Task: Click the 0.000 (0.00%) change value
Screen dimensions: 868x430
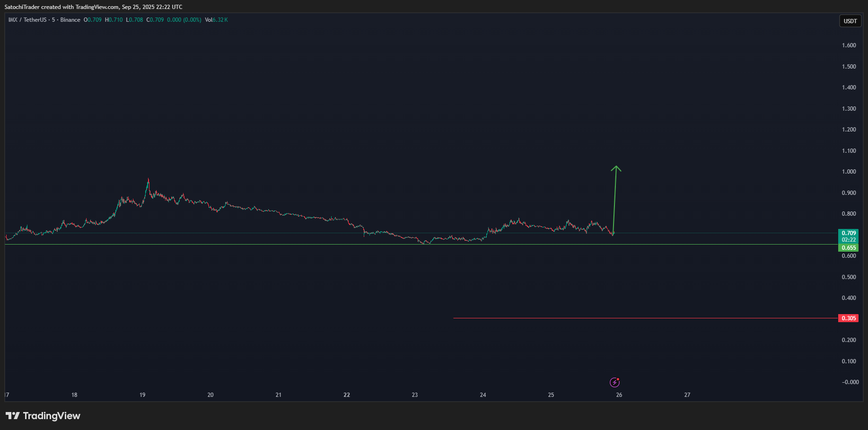Action: [184, 20]
